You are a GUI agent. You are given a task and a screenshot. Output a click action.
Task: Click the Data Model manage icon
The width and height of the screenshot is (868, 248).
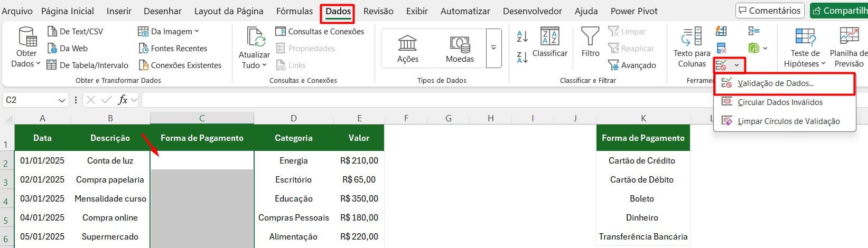pyautogui.click(x=754, y=49)
